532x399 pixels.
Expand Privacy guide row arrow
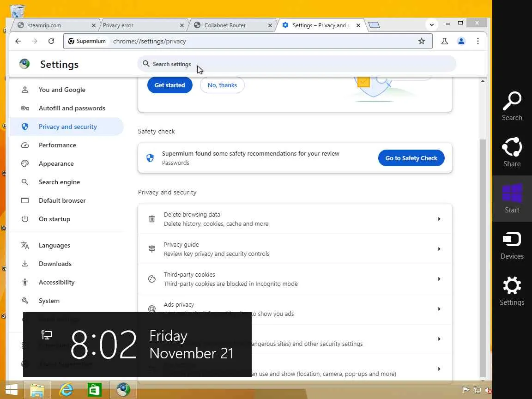coord(439,249)
